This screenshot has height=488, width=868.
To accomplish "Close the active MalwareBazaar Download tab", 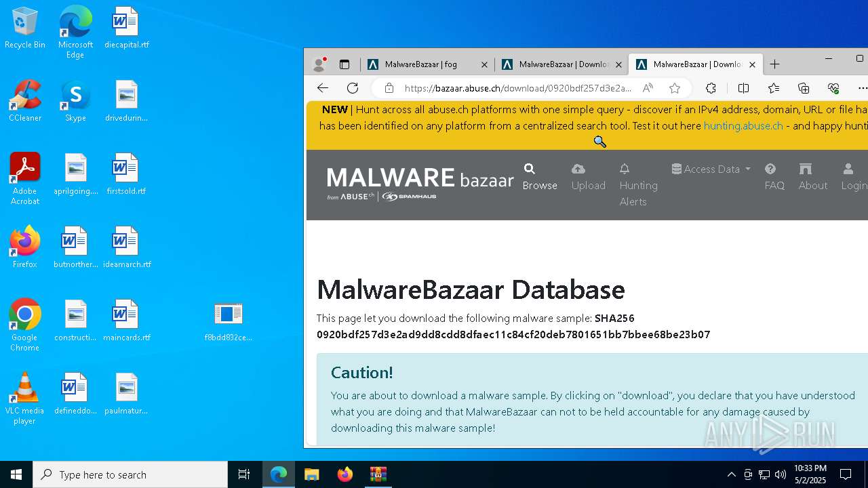I will (752, 64).
